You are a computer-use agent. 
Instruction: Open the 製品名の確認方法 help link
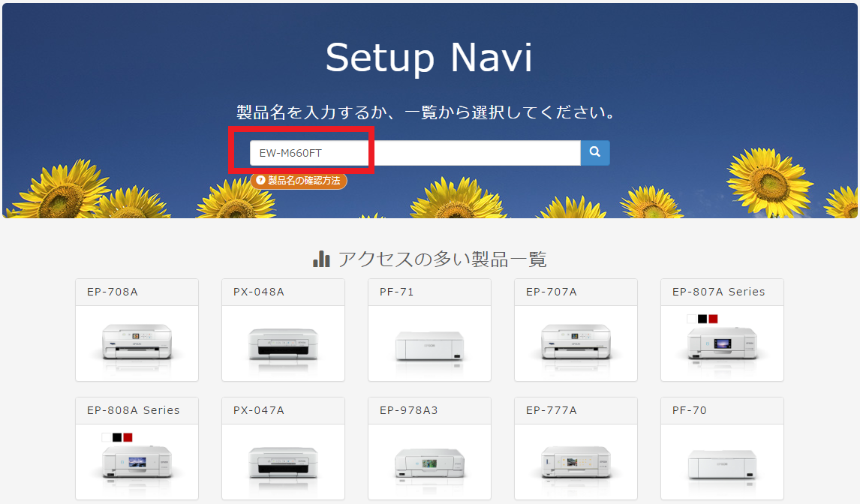[x=299, y=181]
